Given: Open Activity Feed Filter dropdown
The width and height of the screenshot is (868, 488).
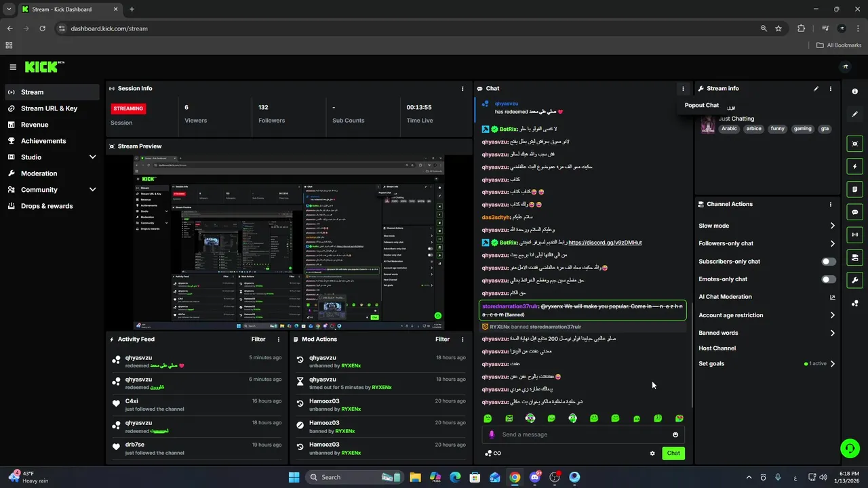Looking at the screenshot, I should click(258, 340).
